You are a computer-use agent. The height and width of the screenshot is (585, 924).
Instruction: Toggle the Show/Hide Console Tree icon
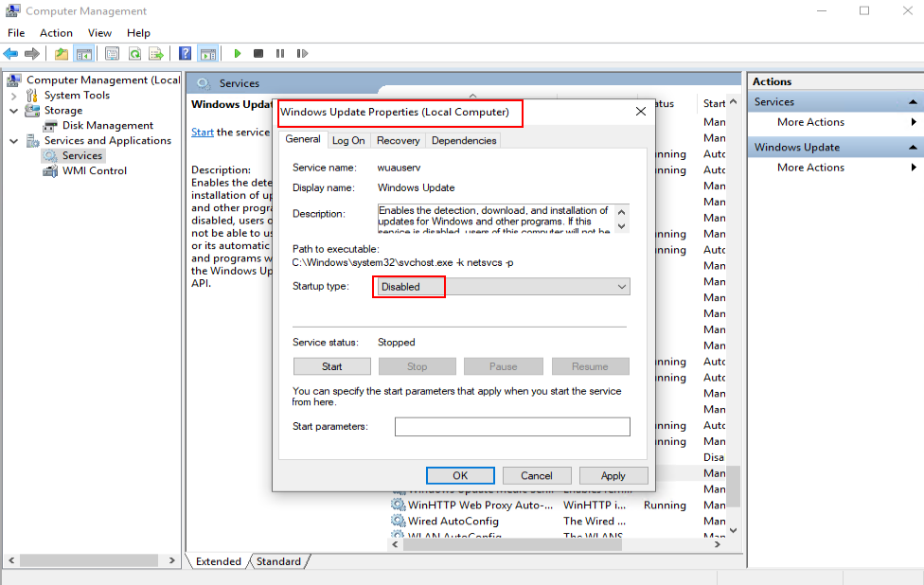pyautogui.click(x=84, y=54)
